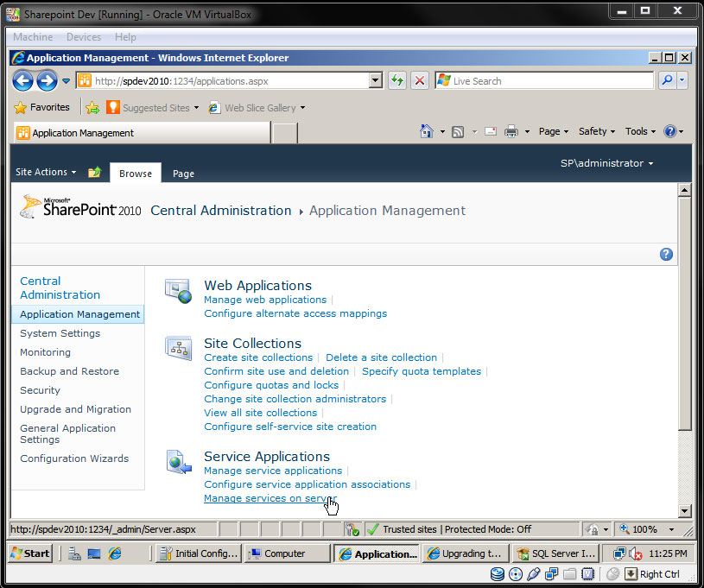Click Server Manager quick launch icon
704x588 pixels.
(74, 553)
